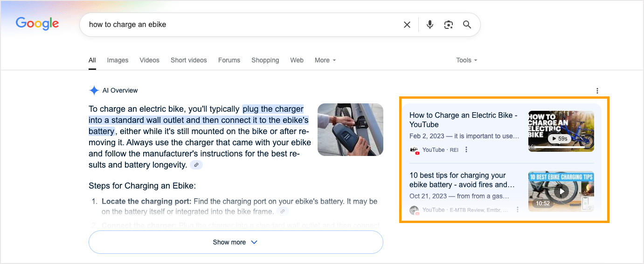Expand the More search filters dropdown
Screen dimensions: 644x264
[325, 60]
